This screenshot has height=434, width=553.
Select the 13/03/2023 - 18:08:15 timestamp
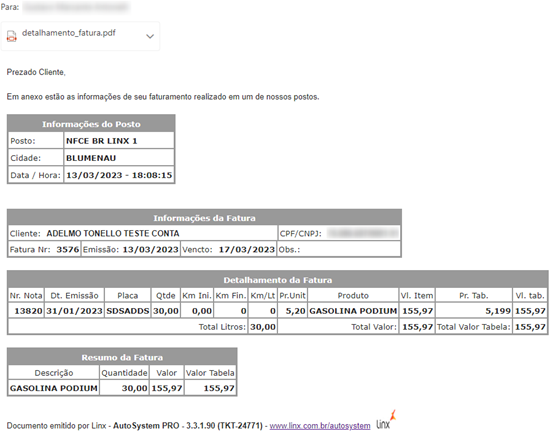[119, 175]
